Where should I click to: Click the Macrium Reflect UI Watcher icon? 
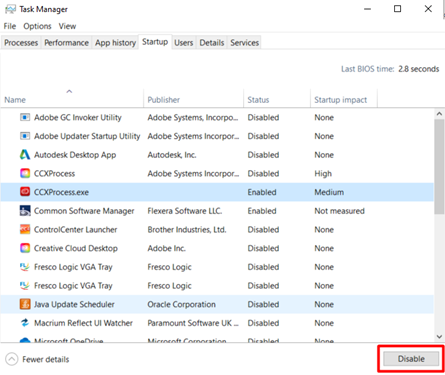pyautogui.click(x=25, y=323)
